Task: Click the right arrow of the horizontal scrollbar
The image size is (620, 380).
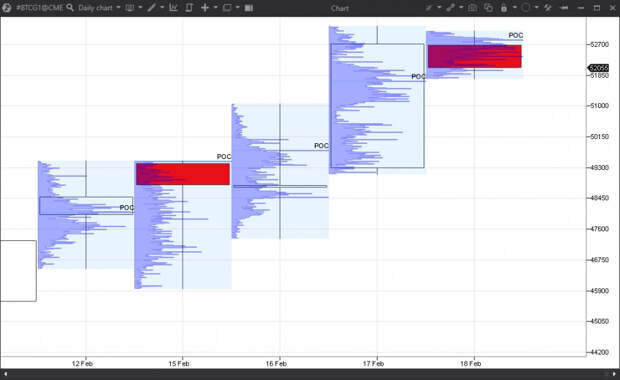Action: click(x=614, y=374)
